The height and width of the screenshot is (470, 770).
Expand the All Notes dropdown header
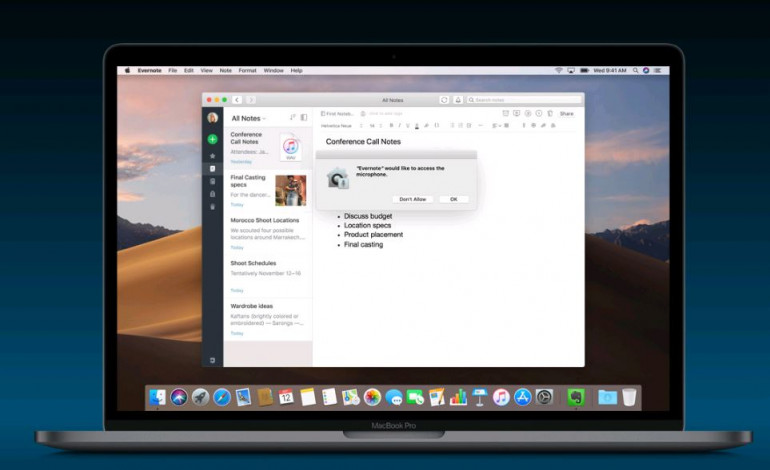tap(249, 118)
